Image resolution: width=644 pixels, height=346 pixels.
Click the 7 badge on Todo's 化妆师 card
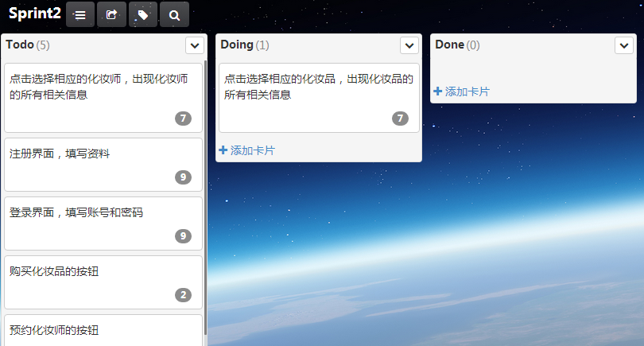[x=183, y=119]
